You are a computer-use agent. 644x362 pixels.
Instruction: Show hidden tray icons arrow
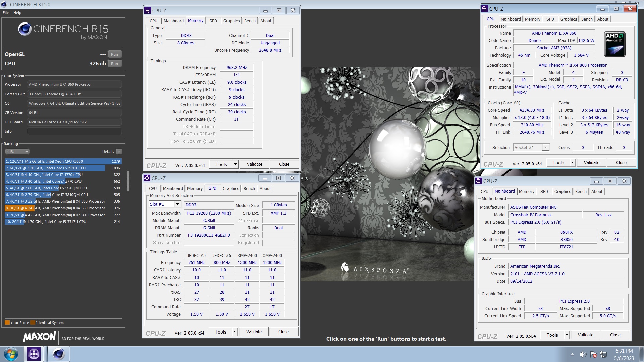572,354
